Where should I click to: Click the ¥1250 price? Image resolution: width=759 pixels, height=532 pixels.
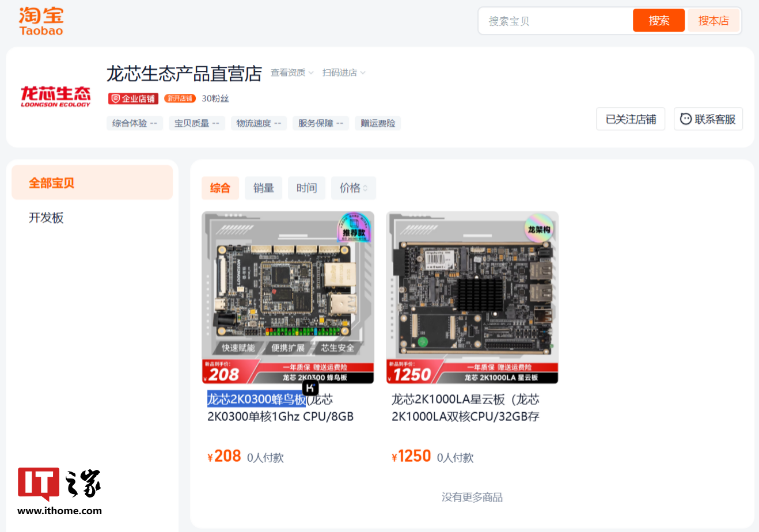coord(411,456)
